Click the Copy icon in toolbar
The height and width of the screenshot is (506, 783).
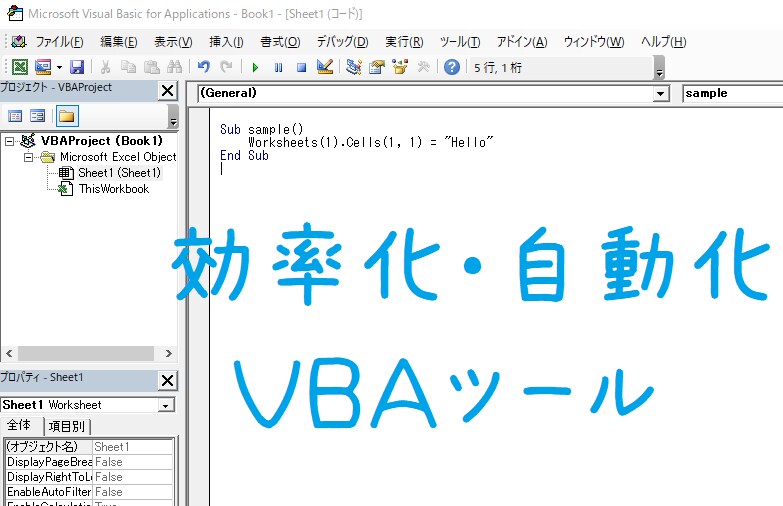129,66
